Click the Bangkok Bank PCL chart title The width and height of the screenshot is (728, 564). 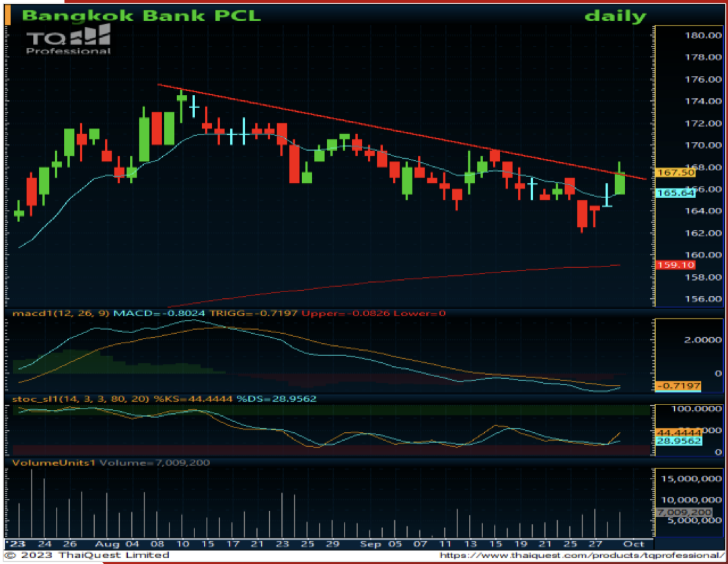[x=141, y=15]
